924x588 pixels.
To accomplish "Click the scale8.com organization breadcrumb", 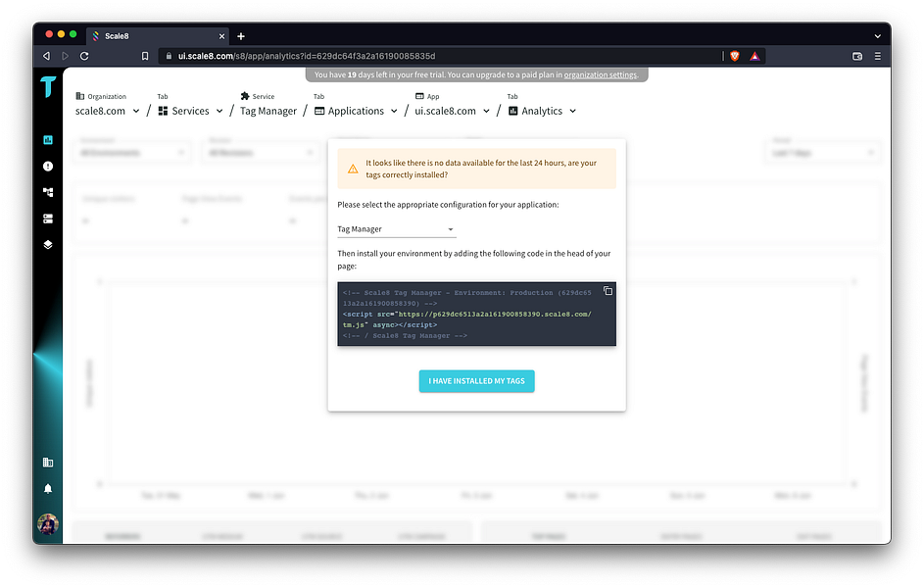I will click(100, 111).
